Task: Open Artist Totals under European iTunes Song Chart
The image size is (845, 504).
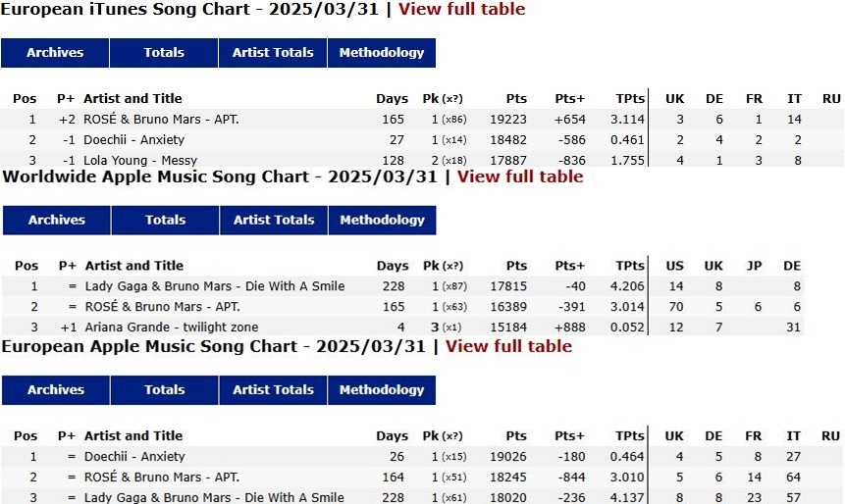Action: (x=273, y=53)
